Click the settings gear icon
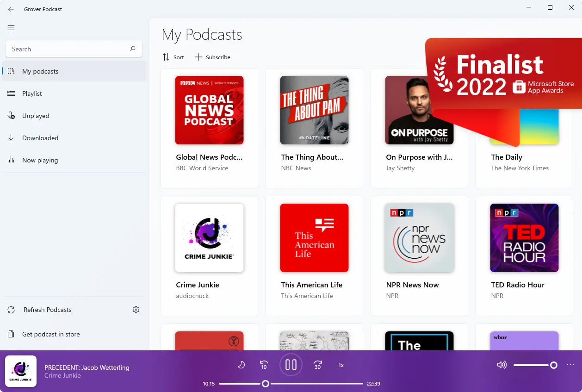This screenshot has width=582, height=392. click(x=136, y=310)
